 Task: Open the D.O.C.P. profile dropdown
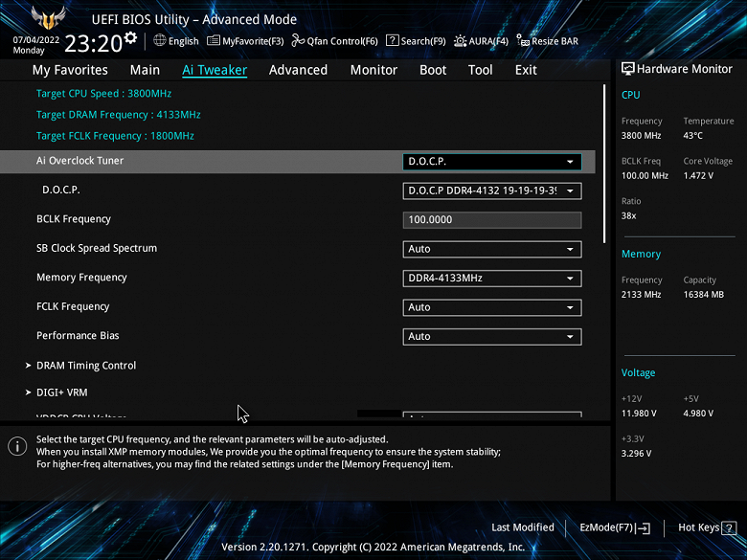point(491,190)
